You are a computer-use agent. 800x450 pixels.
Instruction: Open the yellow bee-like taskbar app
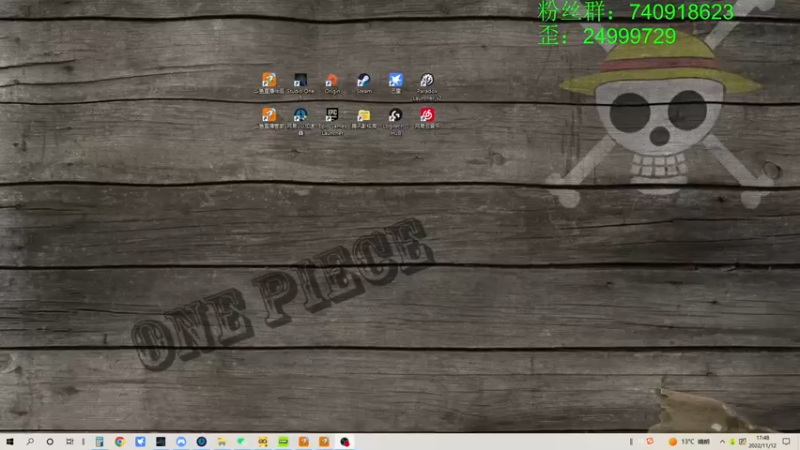pyautogui.click(x=263, y=441)
